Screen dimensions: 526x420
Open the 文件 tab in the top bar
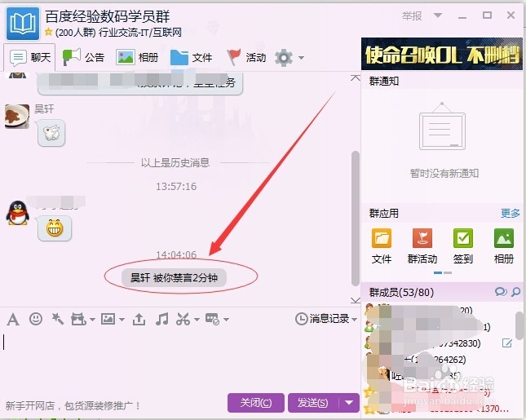tap(191, 58)
